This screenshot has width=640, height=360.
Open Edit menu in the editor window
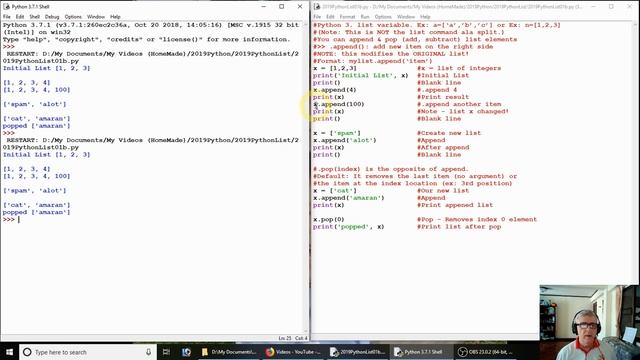click(330, 17)
